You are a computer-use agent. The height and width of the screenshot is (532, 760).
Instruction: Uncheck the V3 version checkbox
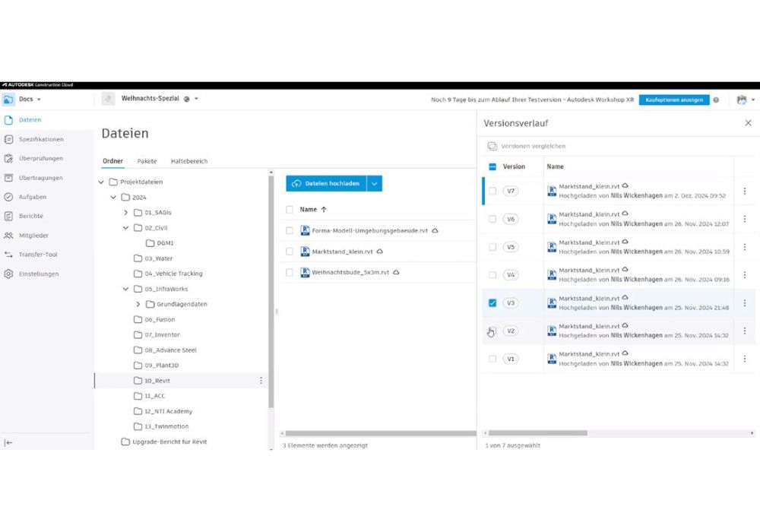click(492, 302)
